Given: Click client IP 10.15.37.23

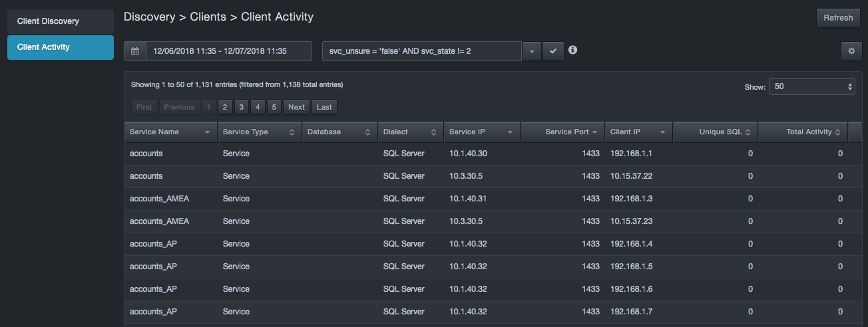Looking at the screenshot, I should point(631,221).
